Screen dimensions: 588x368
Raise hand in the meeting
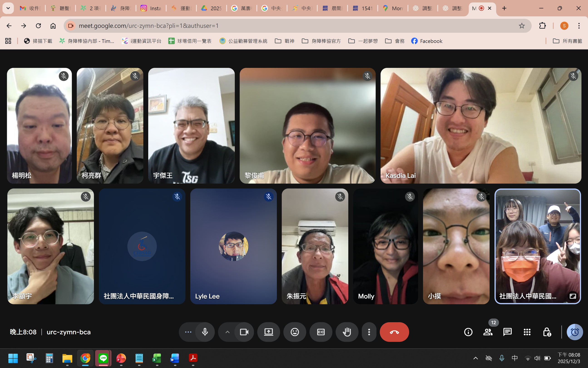pos(347,332)
